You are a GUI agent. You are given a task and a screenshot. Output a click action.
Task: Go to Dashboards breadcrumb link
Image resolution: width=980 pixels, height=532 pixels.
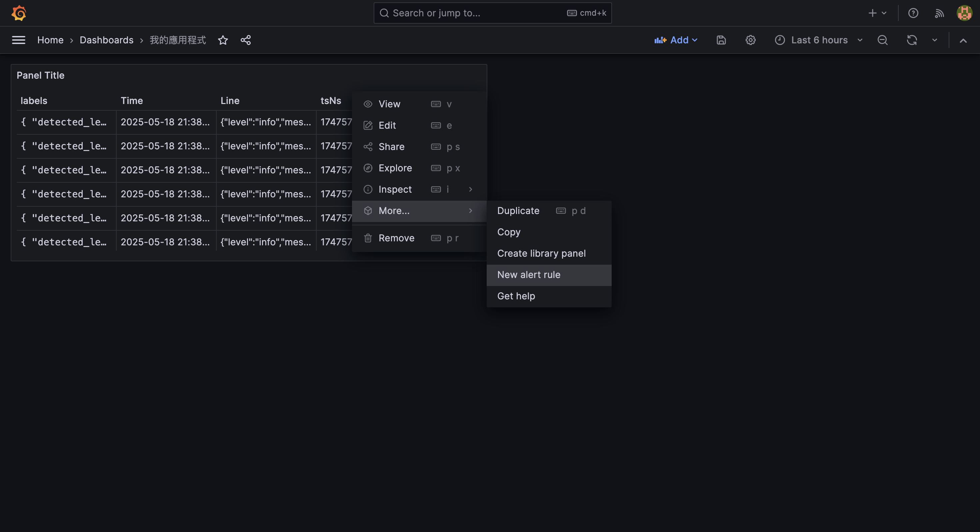point(107,40)
